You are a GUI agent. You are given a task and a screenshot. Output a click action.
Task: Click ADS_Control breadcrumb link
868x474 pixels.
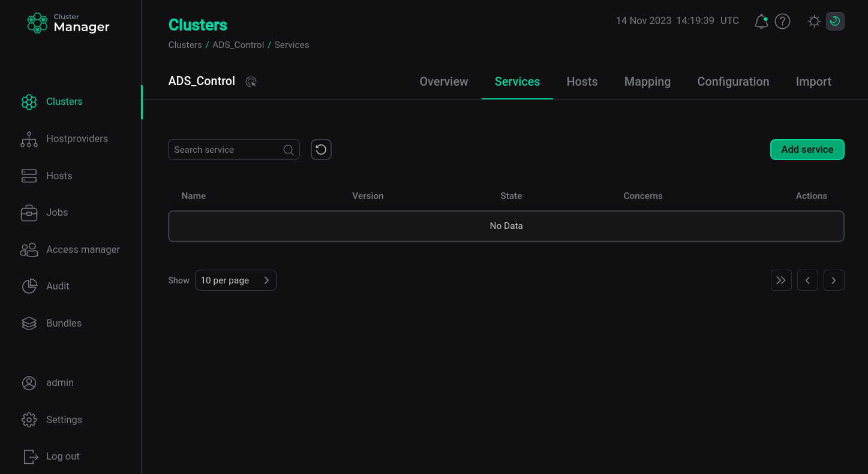click(238, 45)
